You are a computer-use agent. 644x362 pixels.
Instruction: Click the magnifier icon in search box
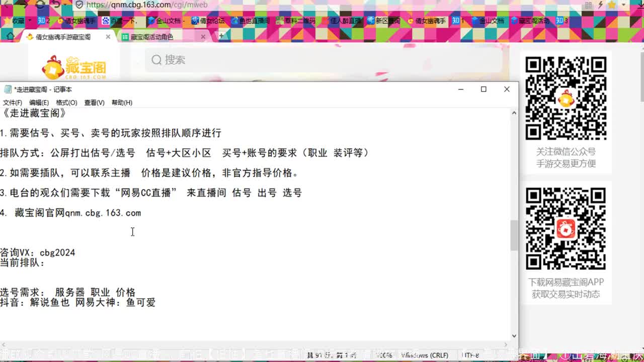156,60
